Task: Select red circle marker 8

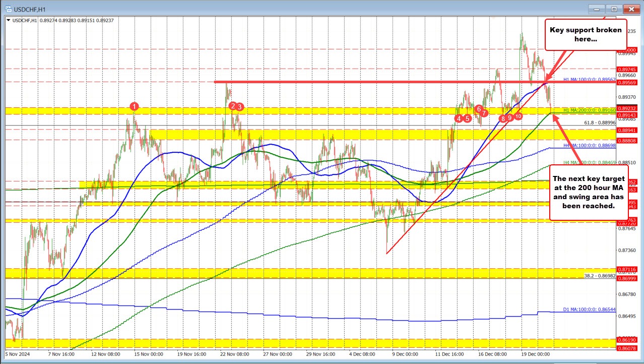Action: click(502, 118)
